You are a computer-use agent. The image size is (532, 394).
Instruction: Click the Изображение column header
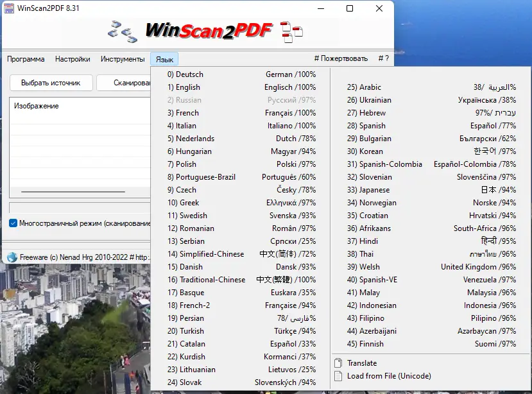coord(37,106)
